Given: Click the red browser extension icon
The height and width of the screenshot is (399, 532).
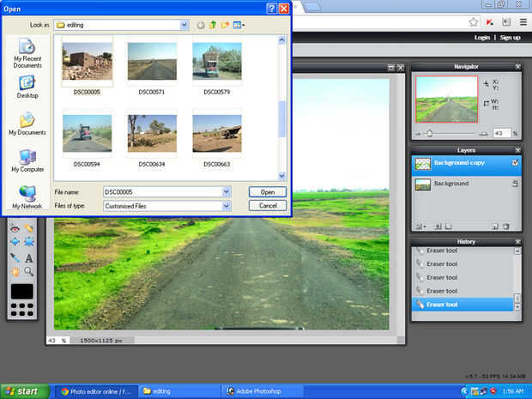Looking at the screenshot, I should point(490,22).
